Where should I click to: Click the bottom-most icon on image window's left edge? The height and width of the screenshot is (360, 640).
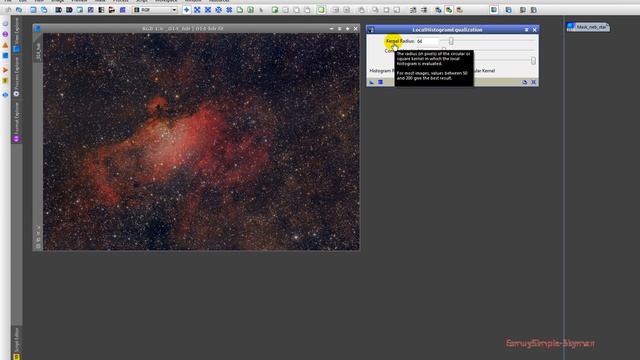click(38, 246)
